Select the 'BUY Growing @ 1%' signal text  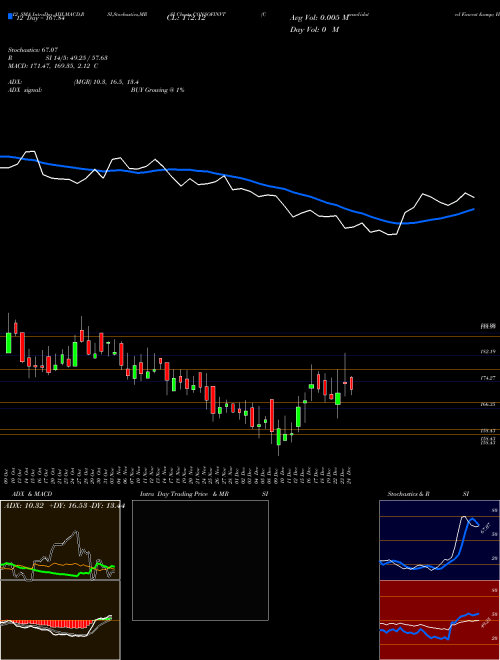tap(157, 90)
